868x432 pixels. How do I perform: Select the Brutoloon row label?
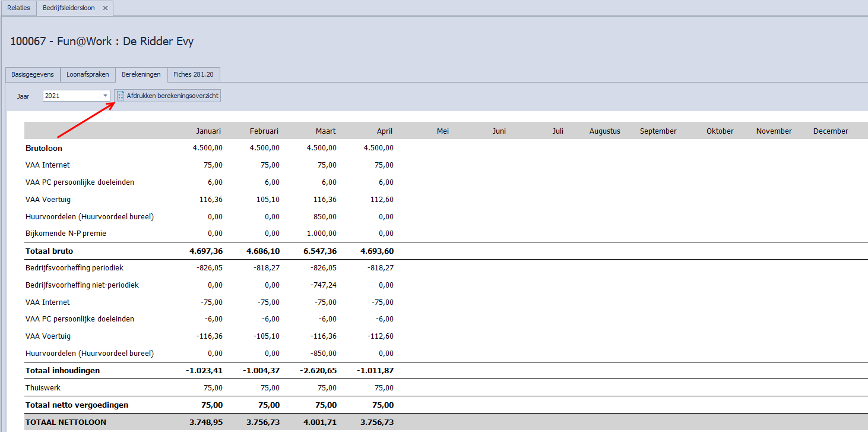[x=44, y=148]
